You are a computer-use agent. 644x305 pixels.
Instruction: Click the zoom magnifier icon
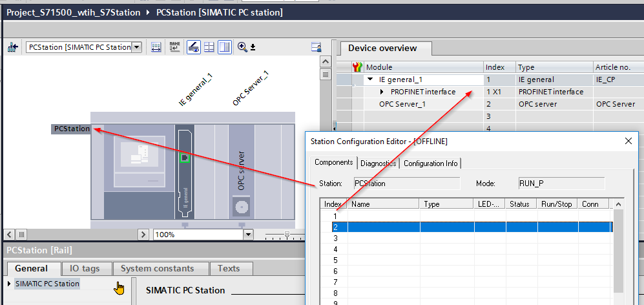tap(242, 47)
